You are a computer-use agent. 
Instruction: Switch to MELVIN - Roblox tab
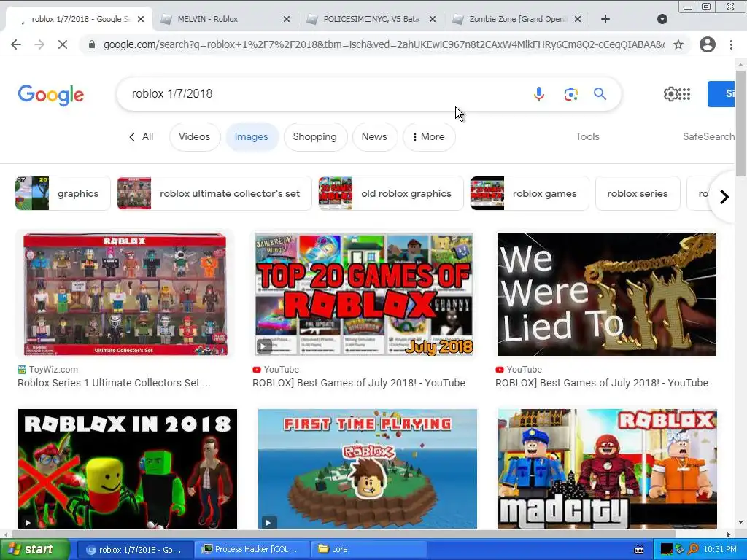click(x=208, y=19)
